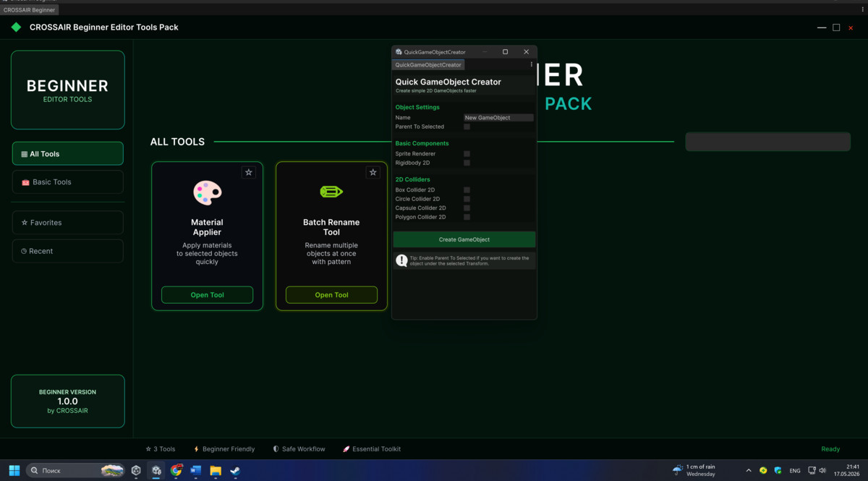The height and width of the screenshot is (481, 868).
Task: Close the QuickGameObjectCreator window
Action: [x=526, y=52]
